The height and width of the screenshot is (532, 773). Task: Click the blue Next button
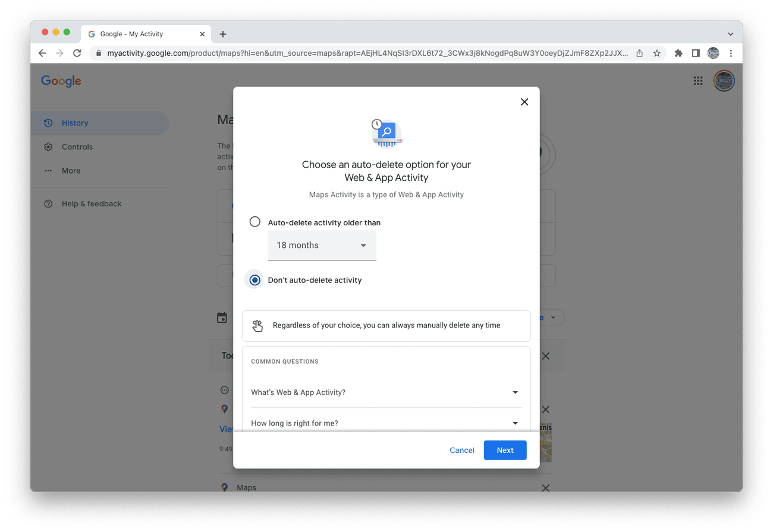505,450
